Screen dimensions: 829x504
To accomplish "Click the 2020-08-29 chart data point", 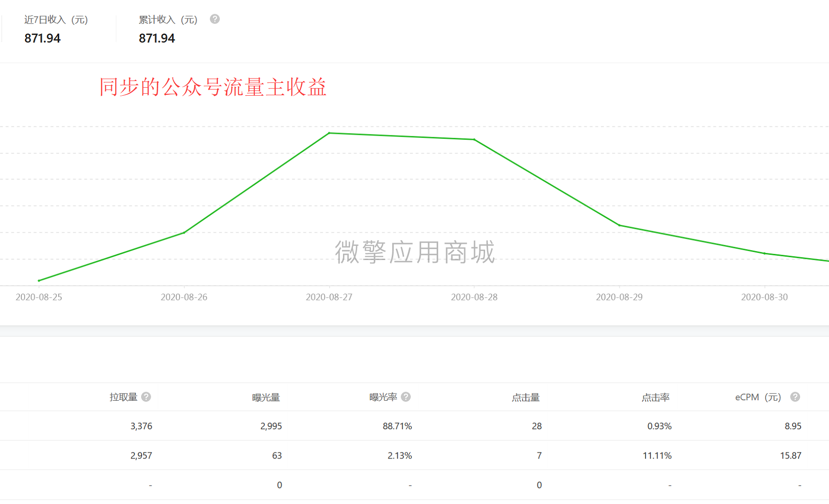I will tap(619, 225).
